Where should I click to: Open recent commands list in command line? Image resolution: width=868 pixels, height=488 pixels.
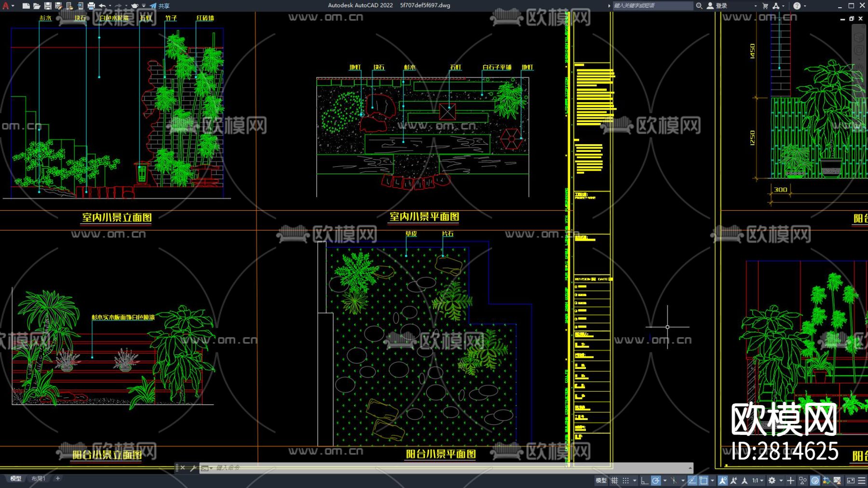[x=206, y=468]
